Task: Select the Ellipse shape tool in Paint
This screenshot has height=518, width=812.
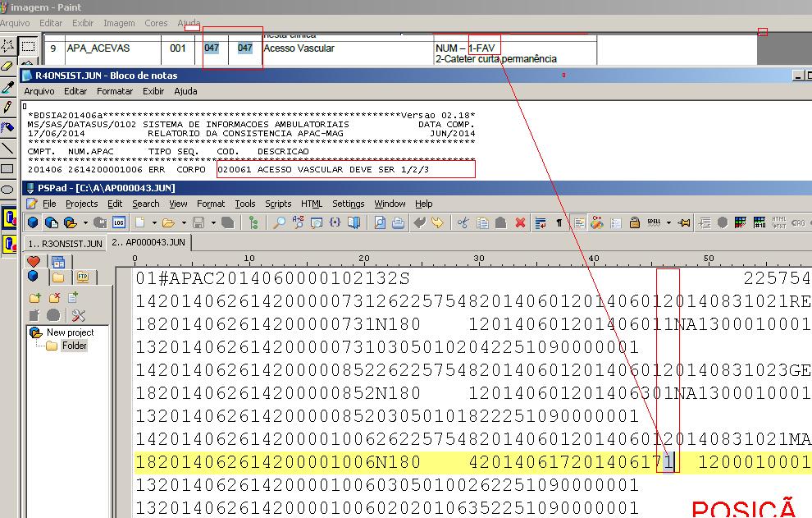Action: click(x=7, y=190)
